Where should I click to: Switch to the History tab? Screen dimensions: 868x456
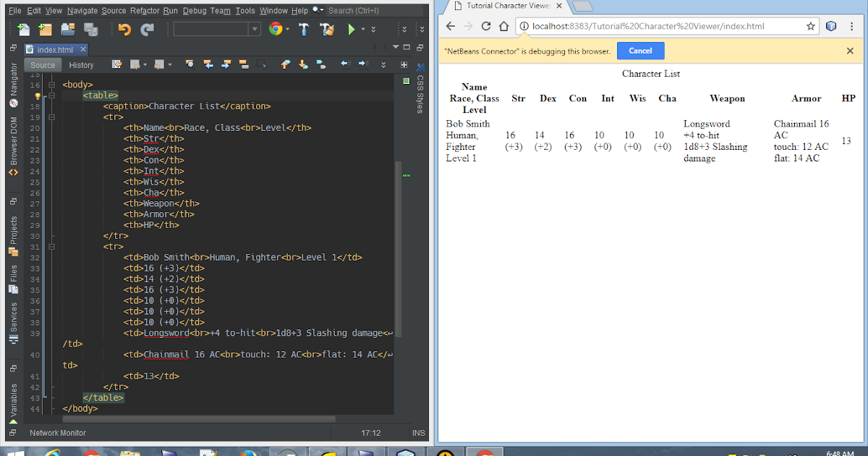81,64
